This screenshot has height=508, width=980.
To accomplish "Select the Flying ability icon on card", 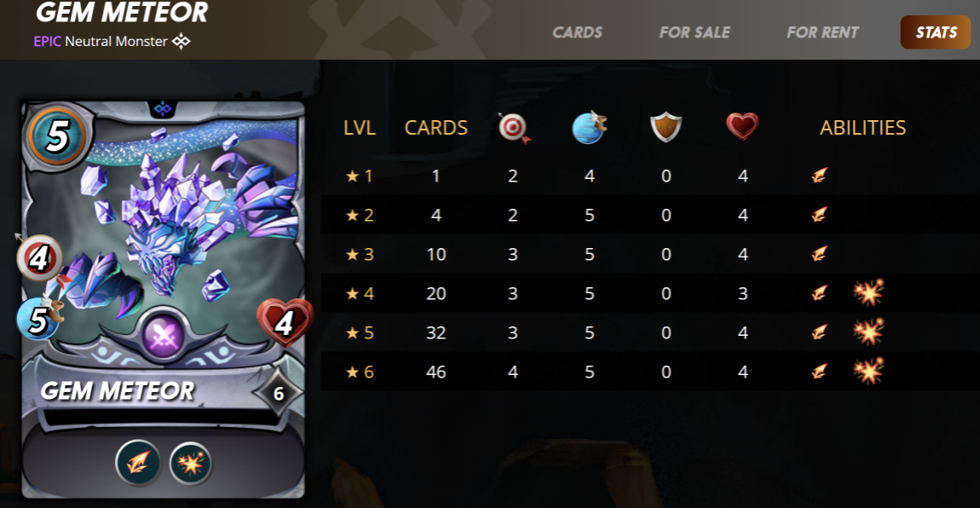I will click(x=138, y=464).
